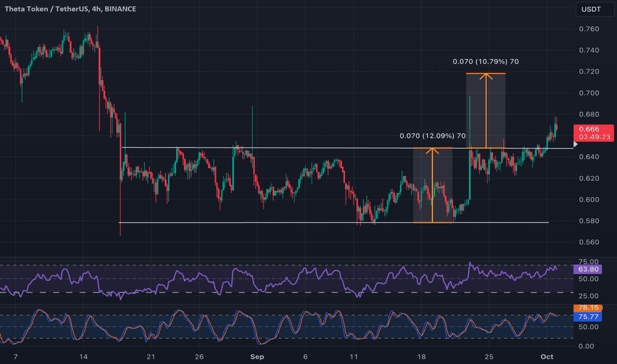Image resolution: width=617 pixels, height=364 pixels.
Task: Select the 0.070 (10.79%) 70 measurement label
Action: (485, 62)
